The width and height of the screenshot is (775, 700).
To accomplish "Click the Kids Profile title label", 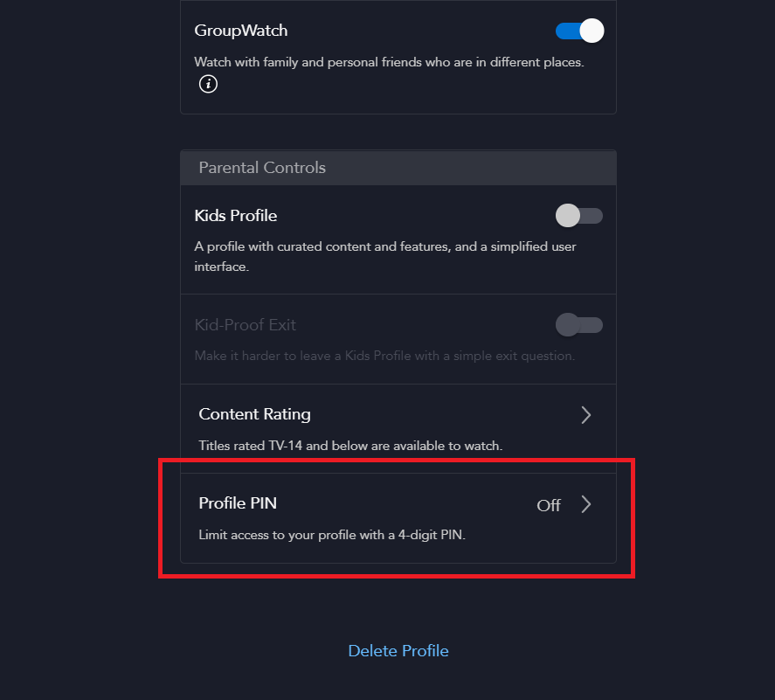I will point(235,216).
